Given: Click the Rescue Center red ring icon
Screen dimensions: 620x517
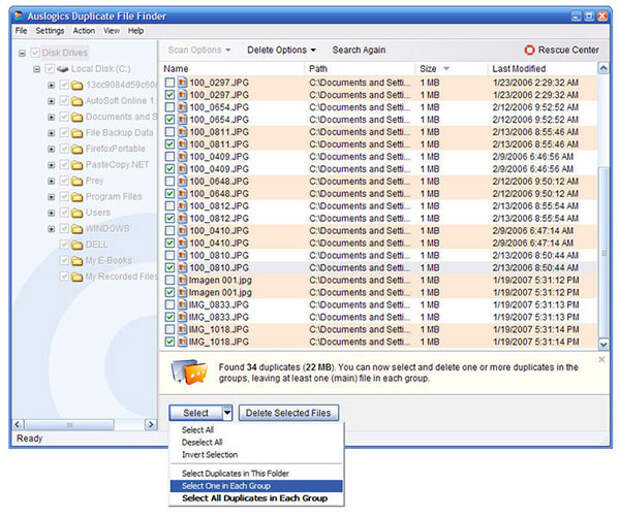Looking at the screenshot, I should [529, 50].
